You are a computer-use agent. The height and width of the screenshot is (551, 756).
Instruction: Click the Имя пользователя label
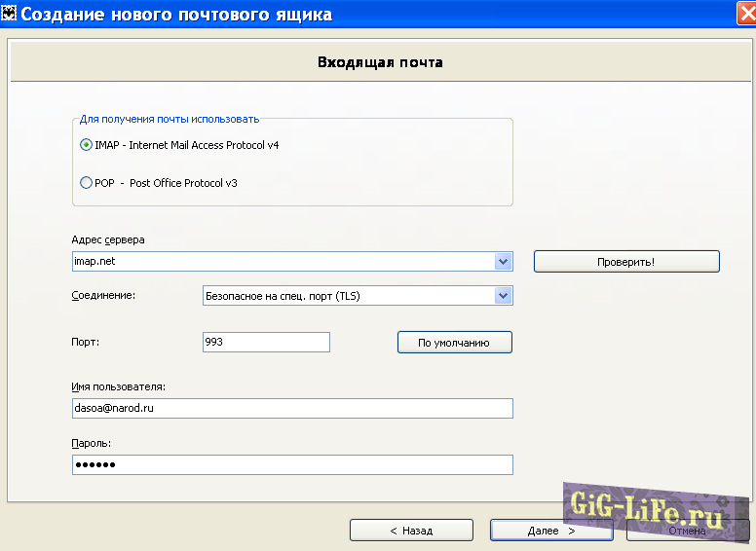(x=118, y=387)
